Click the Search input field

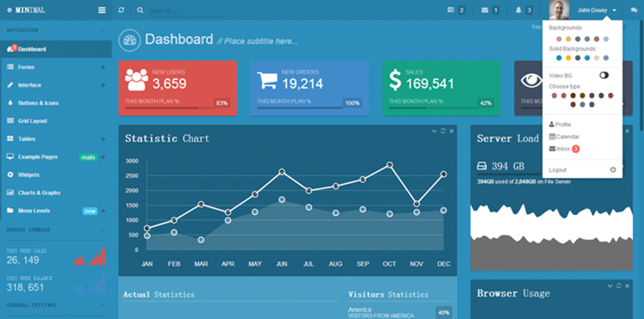coord(186,10)
